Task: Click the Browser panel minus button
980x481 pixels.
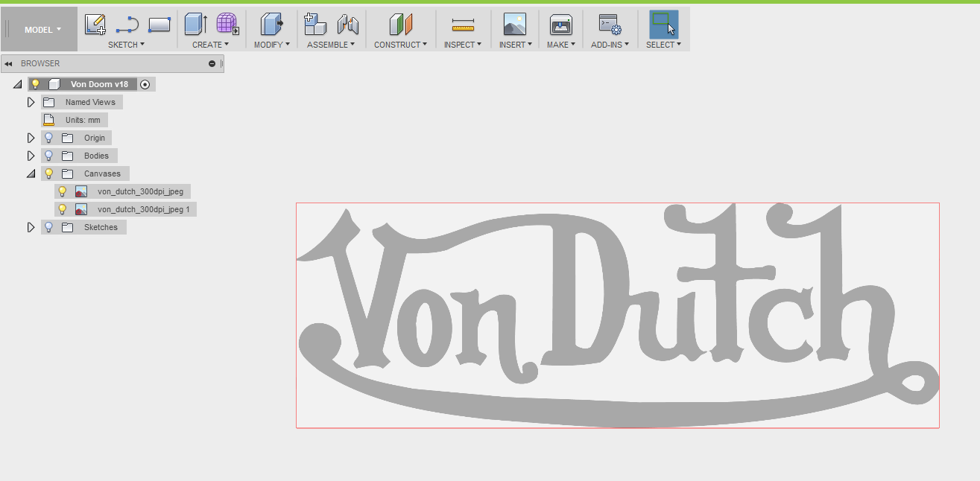Action: coord(212,64)
